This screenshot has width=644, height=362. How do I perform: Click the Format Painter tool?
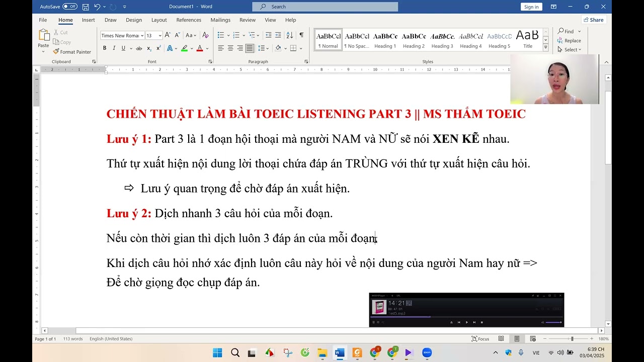72,52
